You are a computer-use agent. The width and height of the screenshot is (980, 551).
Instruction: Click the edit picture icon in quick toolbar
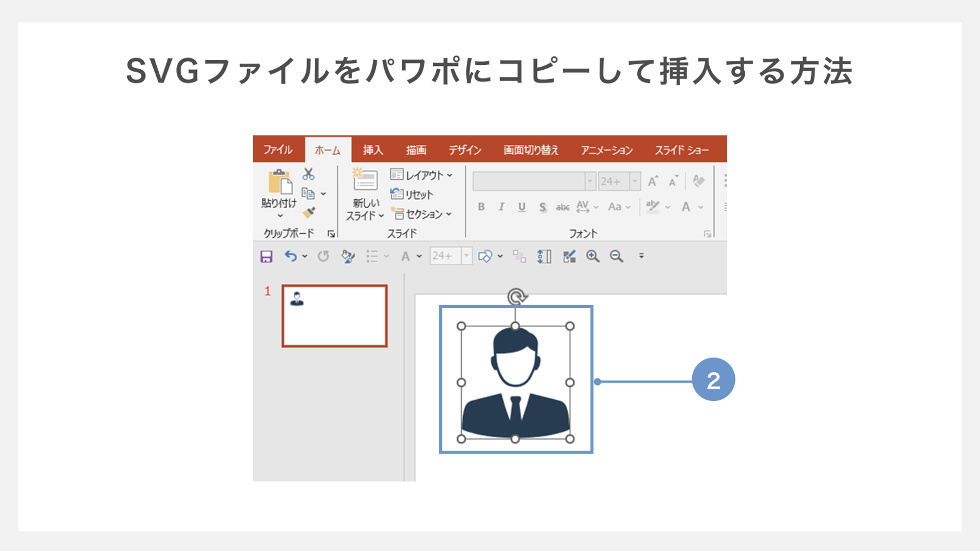click(569, 256)
